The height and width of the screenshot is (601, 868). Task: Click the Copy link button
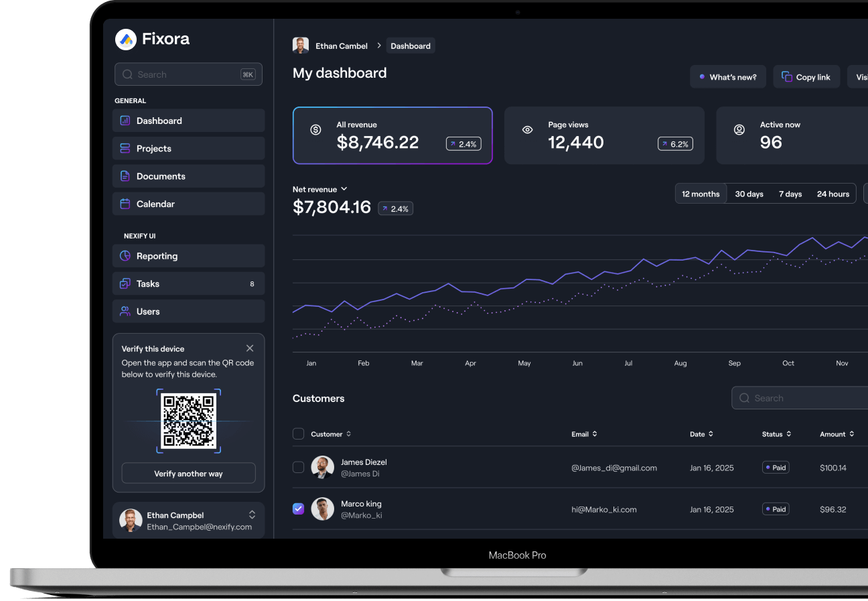tap(806, 77)
